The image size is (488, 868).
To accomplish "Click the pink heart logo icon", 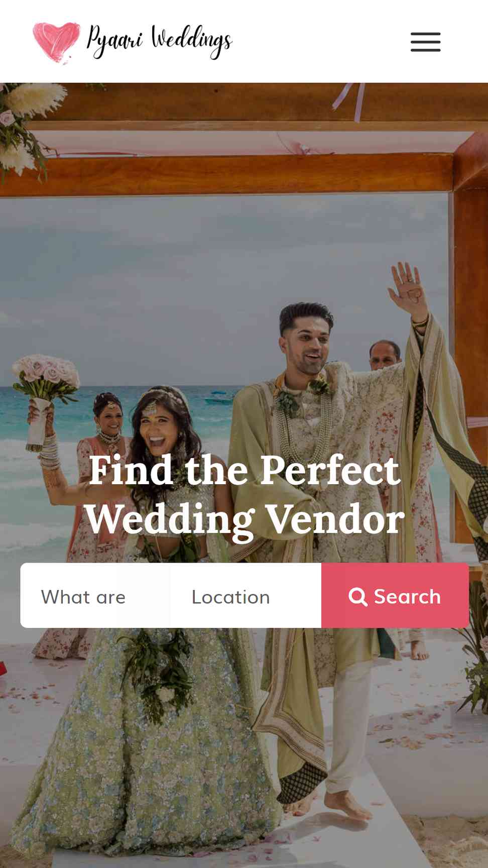I will 56,42.
